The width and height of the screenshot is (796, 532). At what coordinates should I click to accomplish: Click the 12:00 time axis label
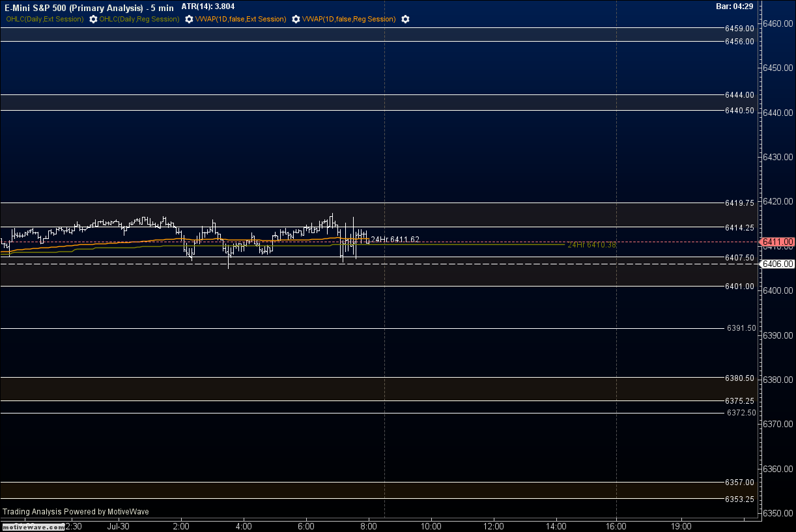coord(494,526)
